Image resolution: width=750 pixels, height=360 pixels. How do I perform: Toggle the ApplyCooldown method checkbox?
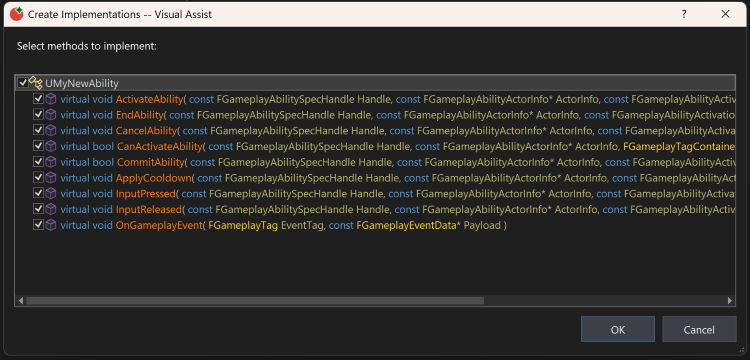coord(38,178)
